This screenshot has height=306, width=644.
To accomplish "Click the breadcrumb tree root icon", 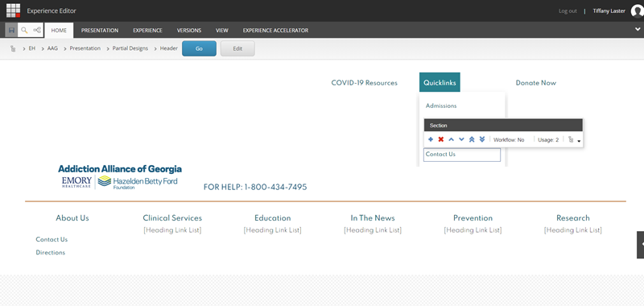I will 13,48.
